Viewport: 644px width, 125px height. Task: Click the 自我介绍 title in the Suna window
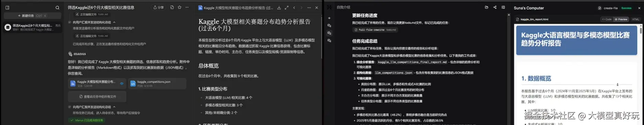[343, 7]
